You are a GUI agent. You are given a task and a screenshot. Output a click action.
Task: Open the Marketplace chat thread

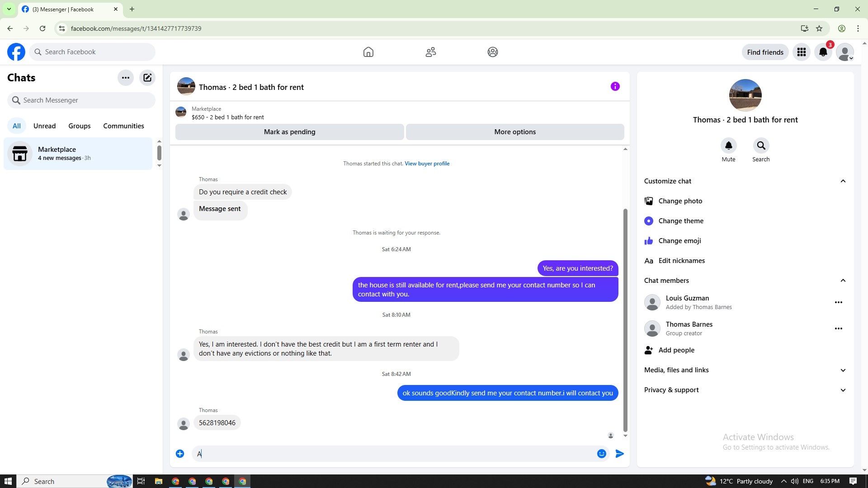pyautogui.click(x=78, y=154)
